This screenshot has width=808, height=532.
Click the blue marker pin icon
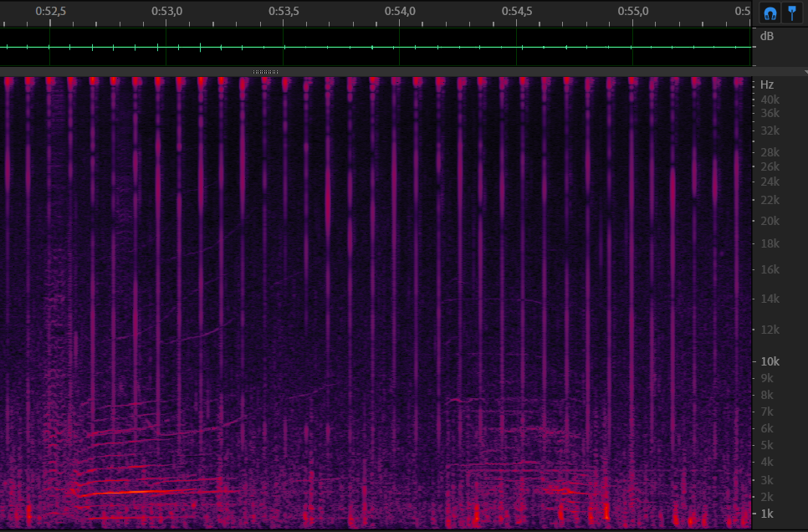pyautogui.click(x=792, y=13)
